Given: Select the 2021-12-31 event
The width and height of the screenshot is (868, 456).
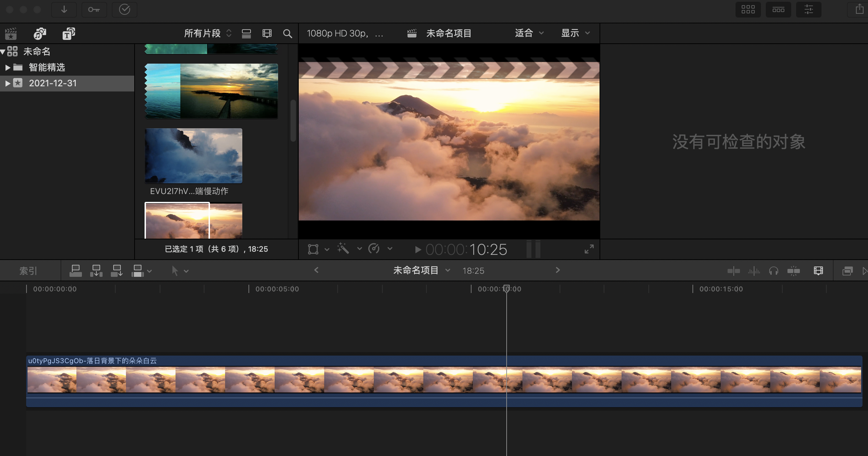Looking at the screenshot, I should coord(52,83).
